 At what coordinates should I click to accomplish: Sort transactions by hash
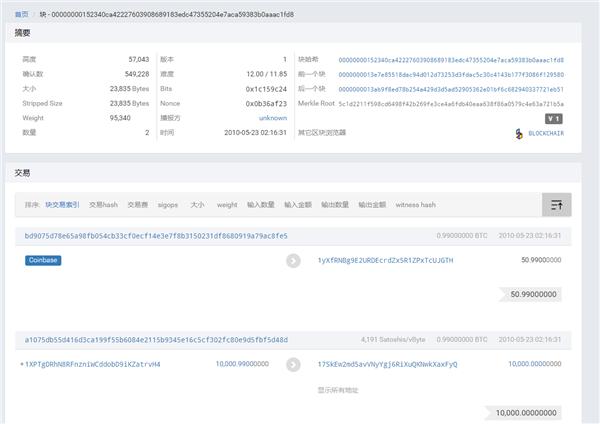pos(103,205)
